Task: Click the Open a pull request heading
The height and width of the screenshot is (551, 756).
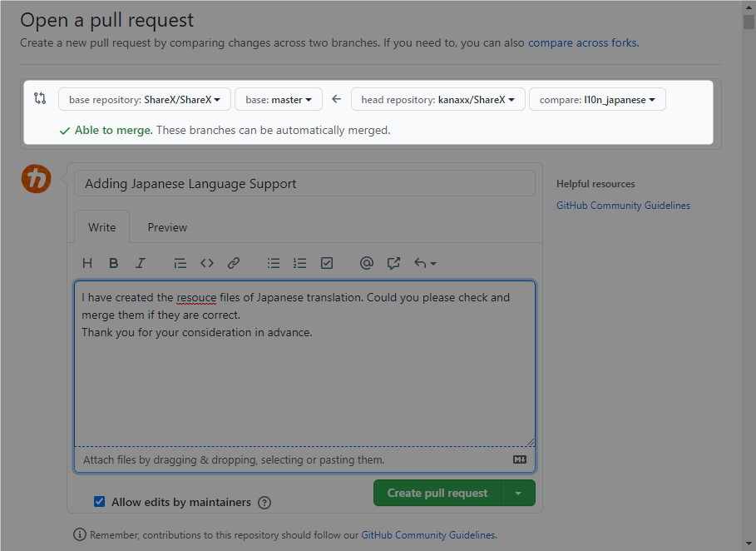Action: point(106,20)
